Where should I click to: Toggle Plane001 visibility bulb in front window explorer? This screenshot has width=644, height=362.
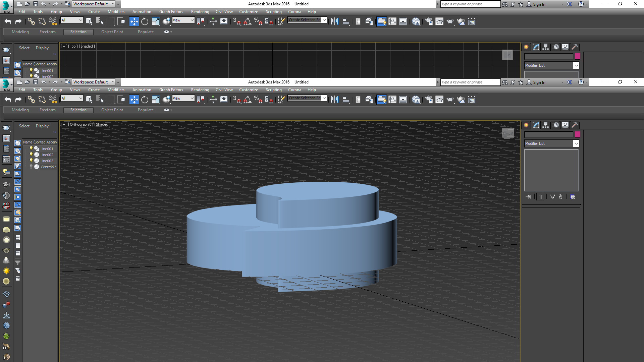click(31, 167)
